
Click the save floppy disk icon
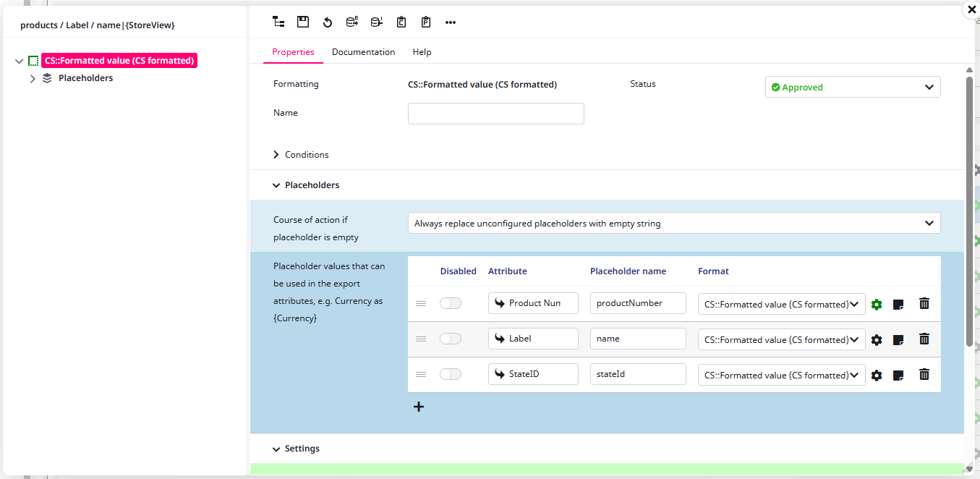click(x=303, y=22)
